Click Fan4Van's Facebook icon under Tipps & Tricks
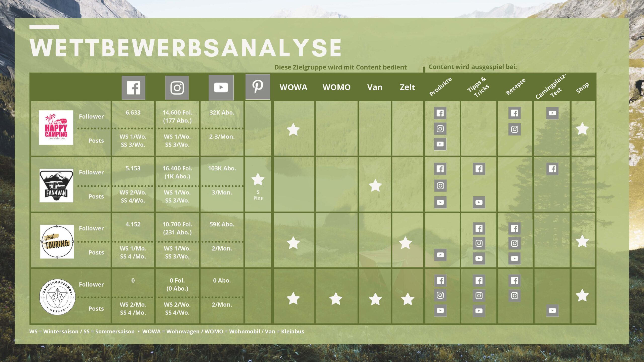The width and height of the screenshot is (644, 362). (479, 169)
